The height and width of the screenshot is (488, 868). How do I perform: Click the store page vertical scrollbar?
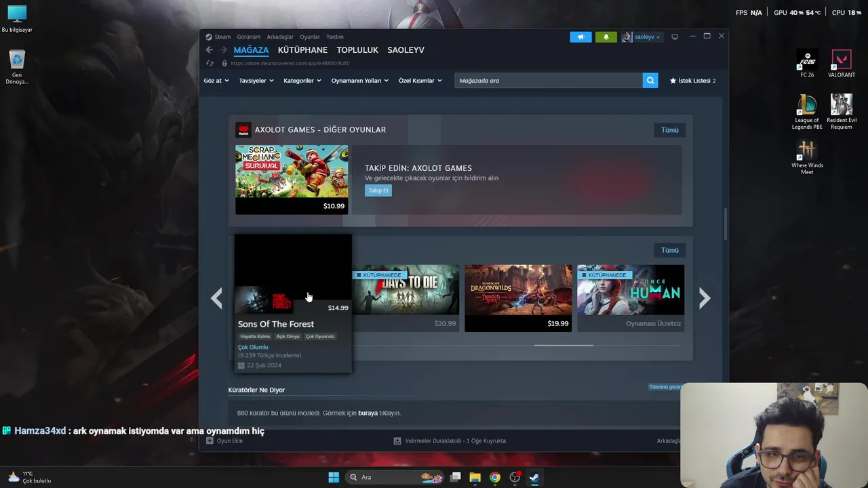click(725, 224)
